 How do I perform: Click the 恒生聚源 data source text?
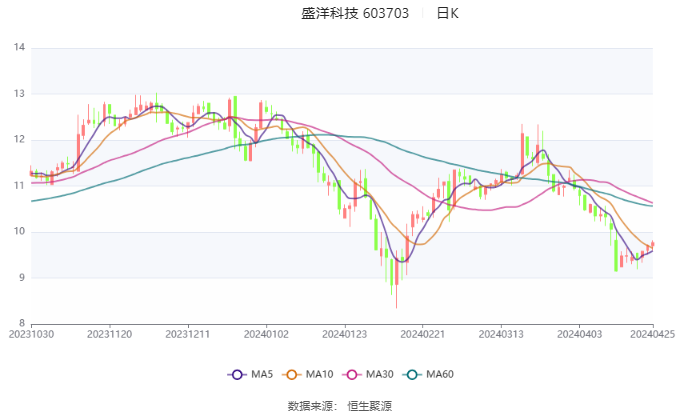coord(369,406)
